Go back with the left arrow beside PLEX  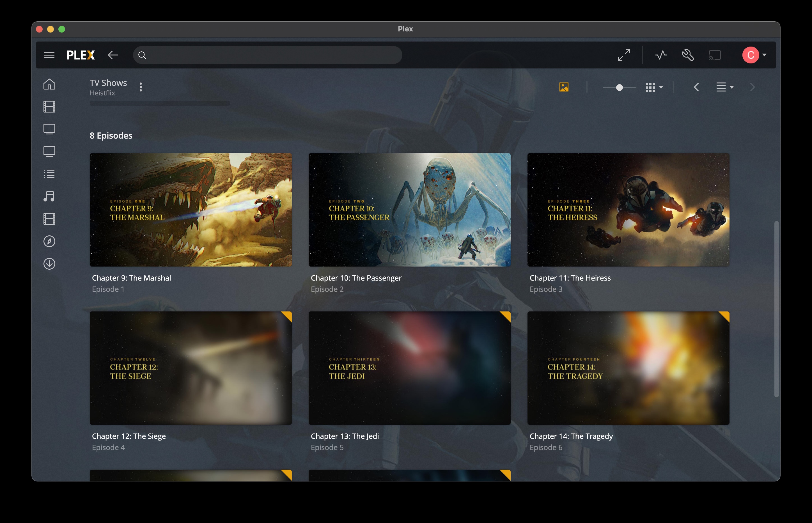tap(113, 55)
